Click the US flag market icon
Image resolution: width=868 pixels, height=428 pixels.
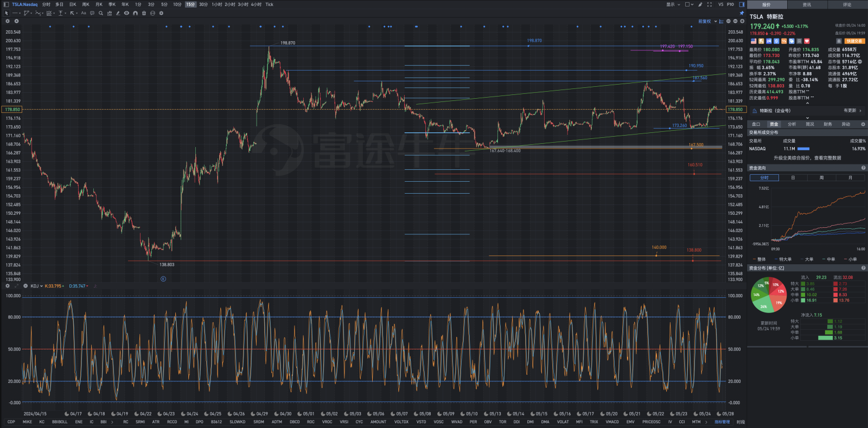coord(754,41)
